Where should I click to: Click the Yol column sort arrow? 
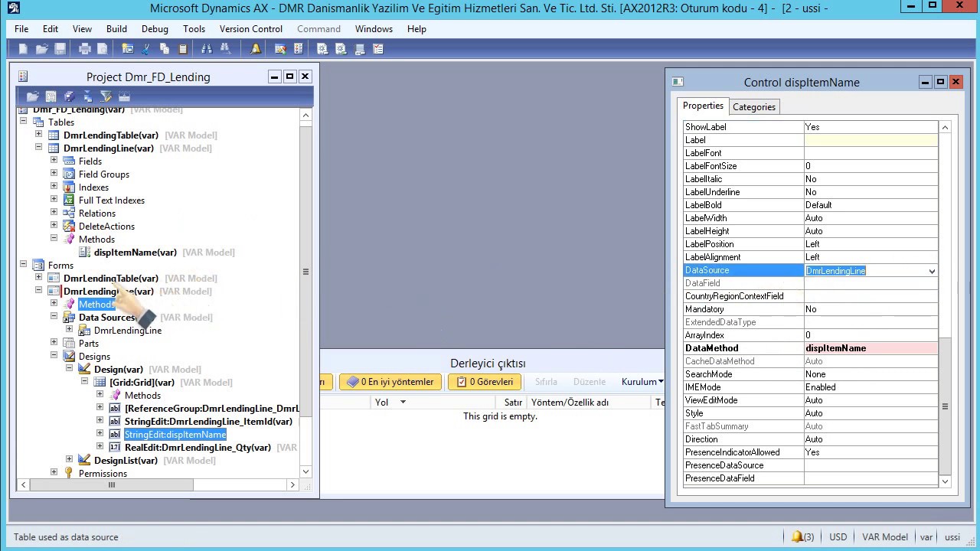pyautogui.click(x=403, y=402)
